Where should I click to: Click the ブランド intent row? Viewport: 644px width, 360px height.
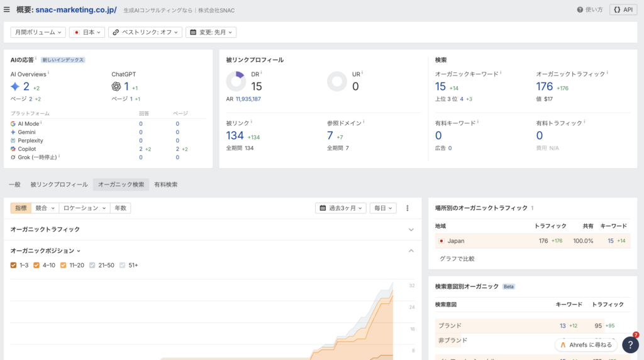coord(533,325)
